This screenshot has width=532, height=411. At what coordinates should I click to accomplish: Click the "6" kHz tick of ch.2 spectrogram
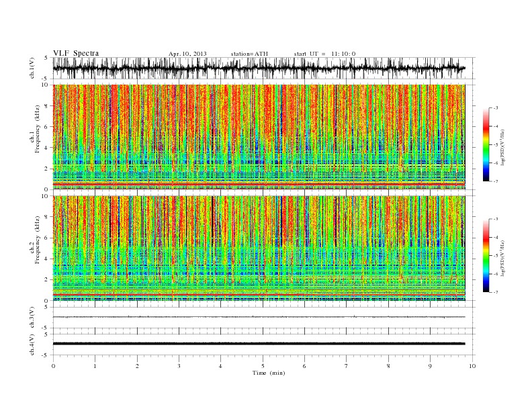pyautogui.click(x=47, y=238)
